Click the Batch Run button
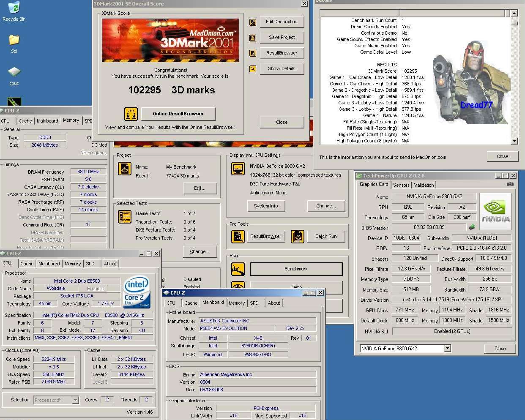Image resolution: width=525 pixels, height=420 pixels. coord(326,237)
